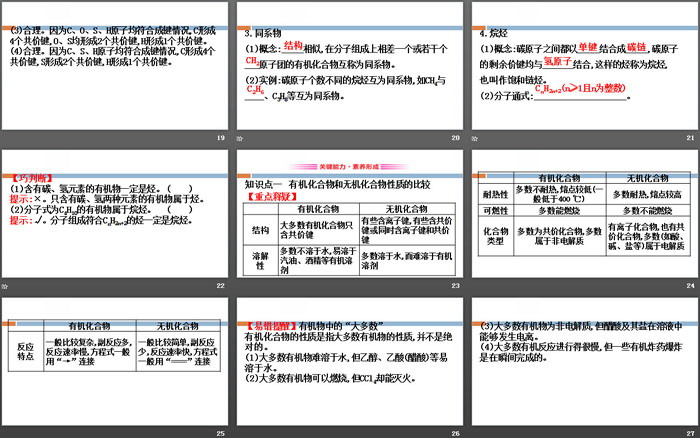Screen dimensions: 700x438
Task: Click the 可燃性 cell in slide 24 table
Action: coord(496,210)
